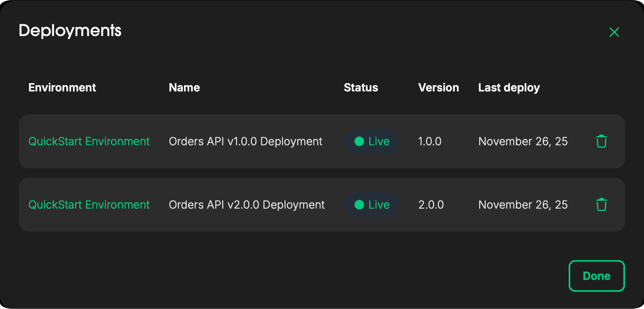Open QuickStart Environment link in first row
The image size is (644, 309).
coord(89,141)
